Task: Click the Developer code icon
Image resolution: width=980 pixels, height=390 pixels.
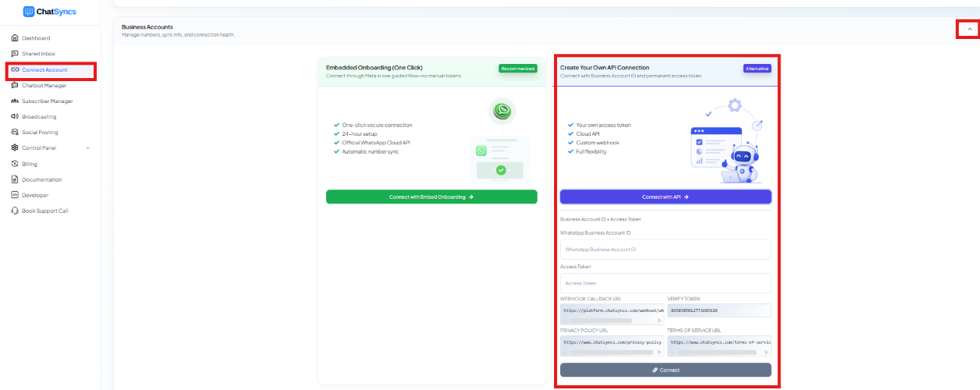Action: 15,195
